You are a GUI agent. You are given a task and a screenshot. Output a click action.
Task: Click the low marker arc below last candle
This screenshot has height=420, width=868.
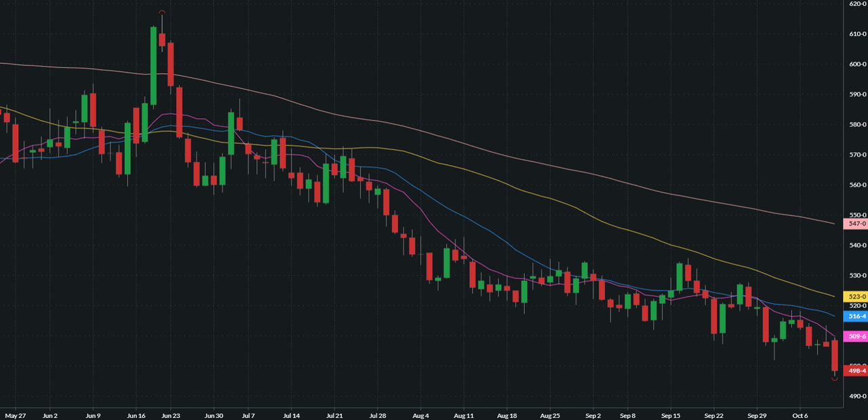(835, 379)
